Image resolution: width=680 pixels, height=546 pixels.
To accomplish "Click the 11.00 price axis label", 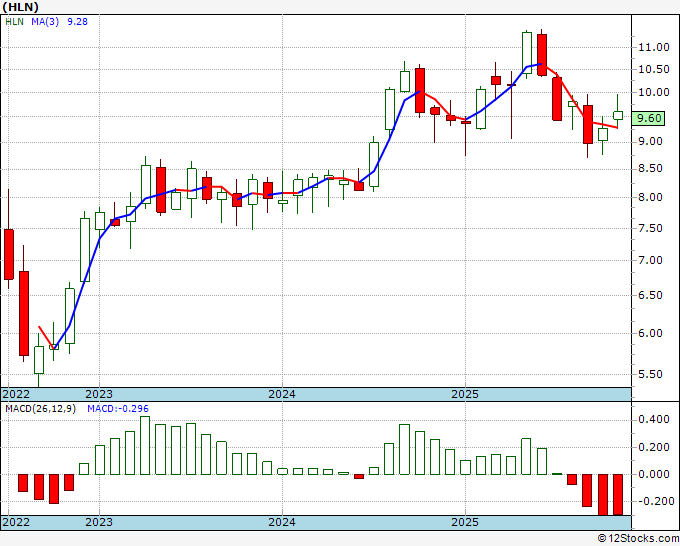I will pyautogui.click(x=654, y=47).
